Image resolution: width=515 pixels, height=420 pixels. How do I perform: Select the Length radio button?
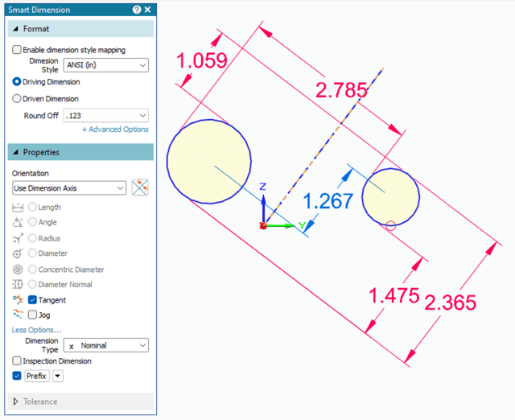point(32,207)
